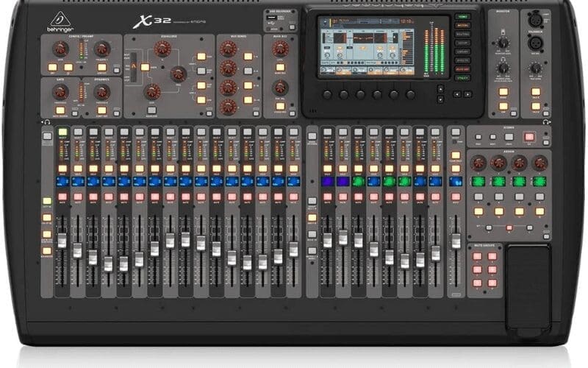Activate the Talk A button
This screenshot has height=368, width=588.
coord(536,91)
